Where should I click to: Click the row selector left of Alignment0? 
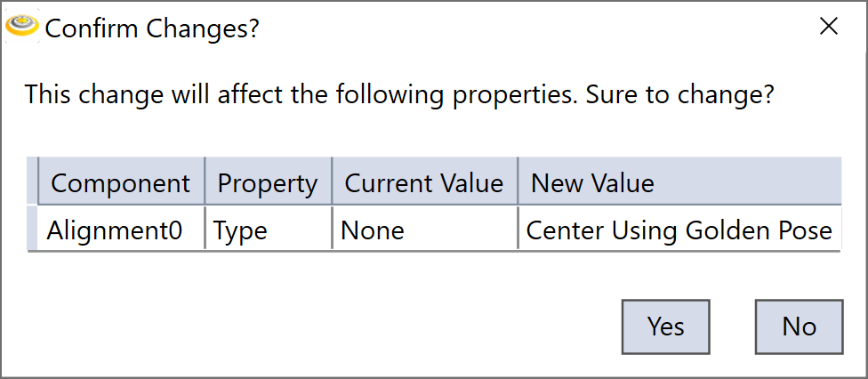(33, 231)
